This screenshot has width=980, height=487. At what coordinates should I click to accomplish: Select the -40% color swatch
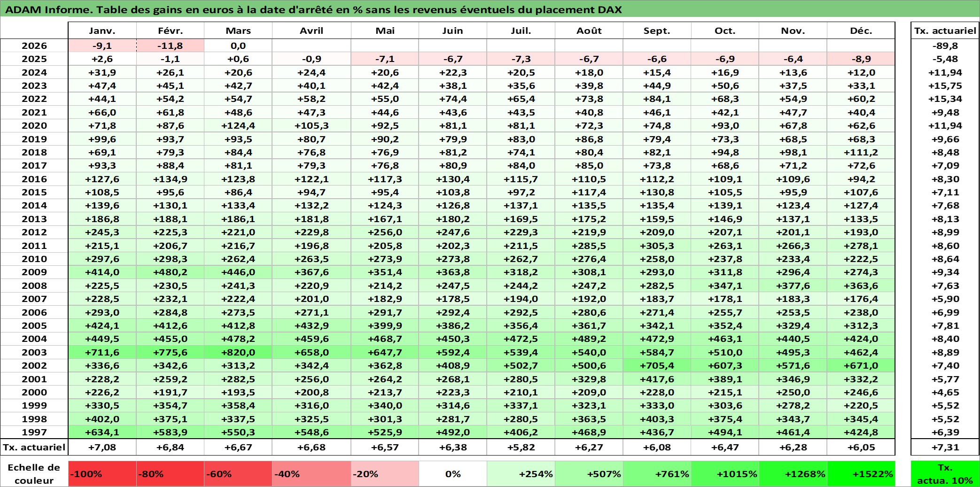pyautogui.click(x=311, y=474)
